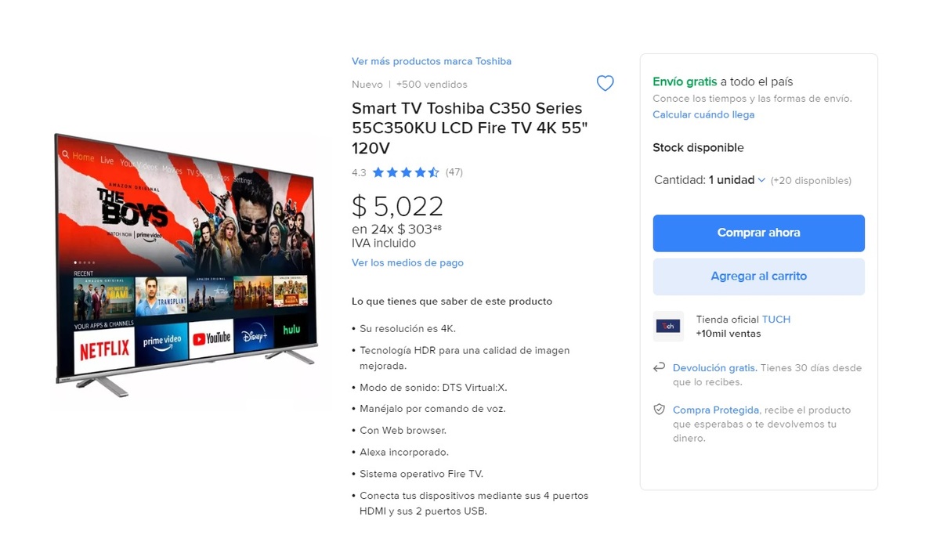The width and height of the screenshot is (940, 560).
Task: Click the Compra Protegida shield icon
Action: [x=659, y=410]
